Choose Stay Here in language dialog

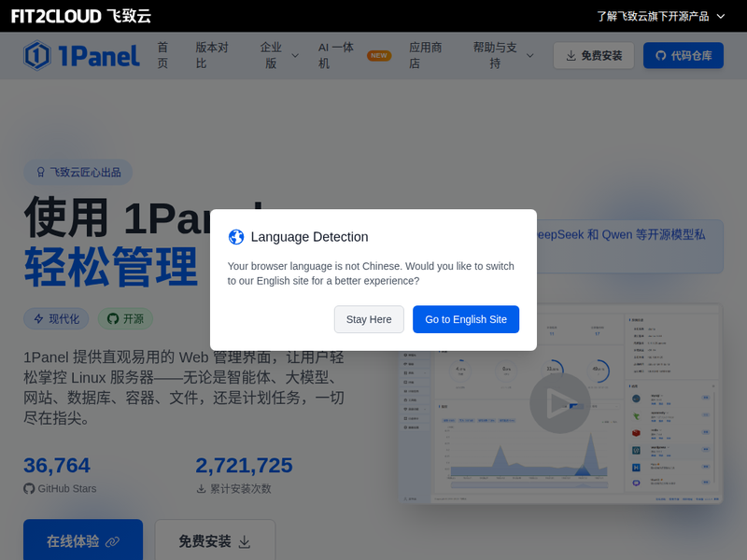pyautogui.click(x=369, y=319)
